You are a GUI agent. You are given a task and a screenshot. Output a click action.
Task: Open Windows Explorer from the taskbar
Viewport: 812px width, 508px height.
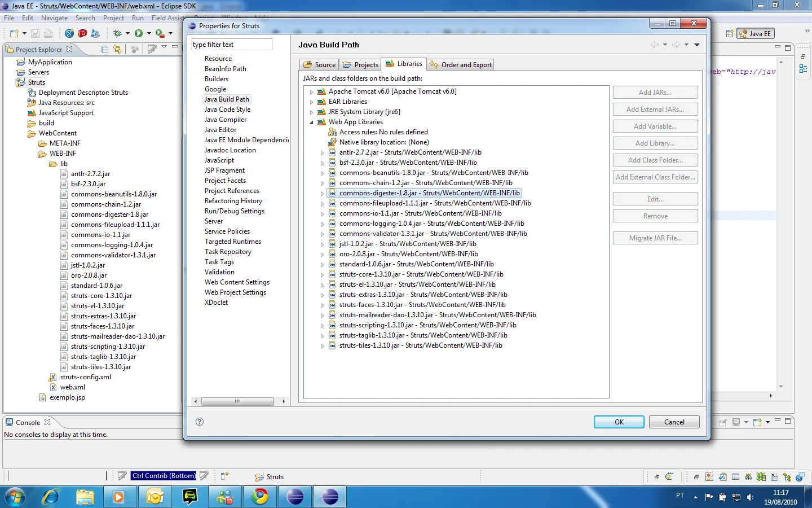point(85,497)
